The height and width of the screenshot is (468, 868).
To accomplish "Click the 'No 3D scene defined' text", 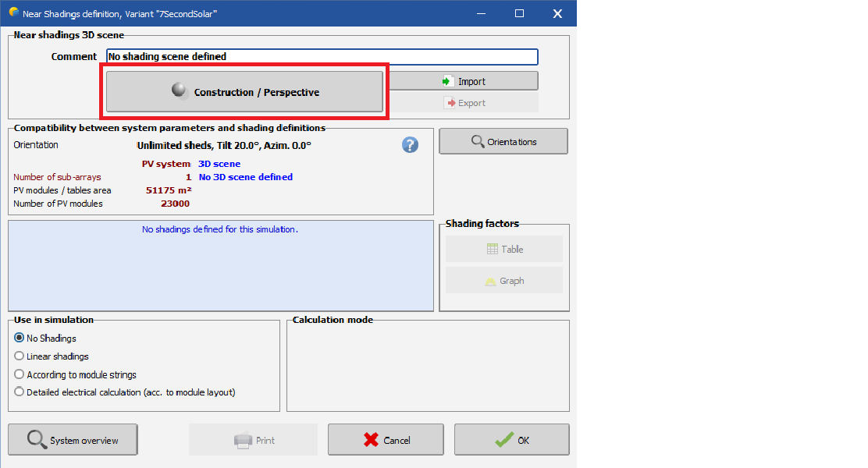I will coord(246,177).
